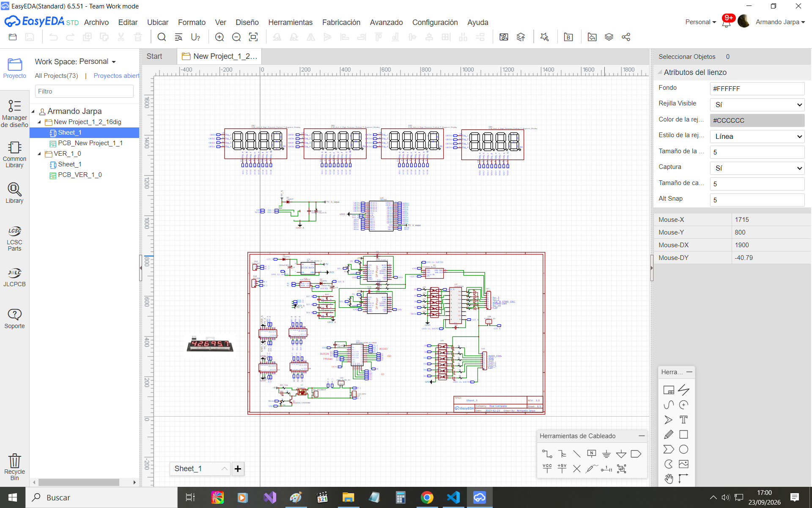Open the Library search panel
The height and width of the screenshot is (508, 812).
[x=14, y=193]
